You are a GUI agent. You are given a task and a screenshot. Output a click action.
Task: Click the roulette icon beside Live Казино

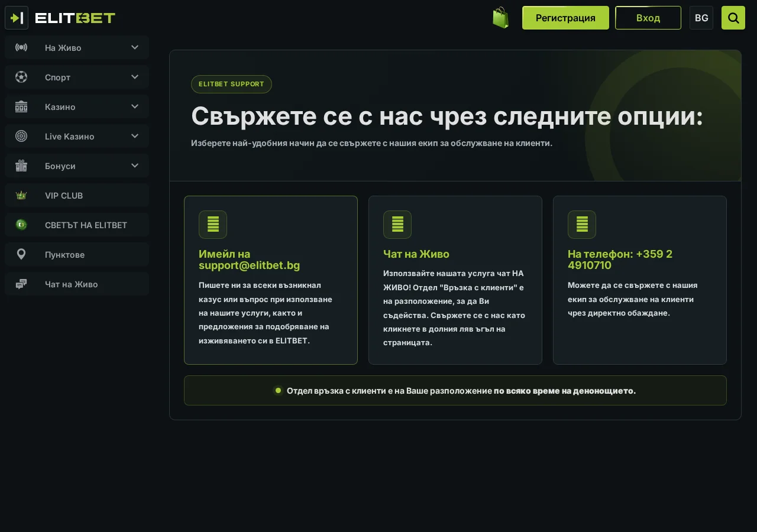21,136
